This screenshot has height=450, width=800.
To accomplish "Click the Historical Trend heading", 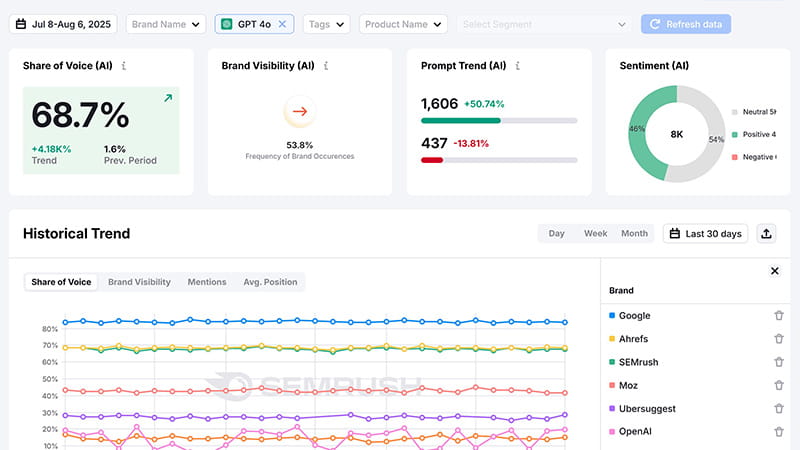I will point(77,234).
